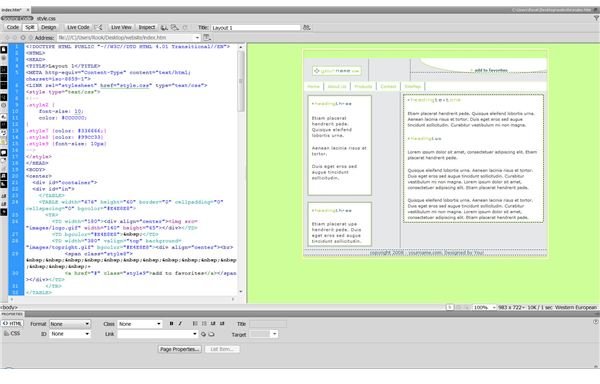Click the check browser compatibility icon after Live Code
600x384 pixels.
tap(99, 28)
